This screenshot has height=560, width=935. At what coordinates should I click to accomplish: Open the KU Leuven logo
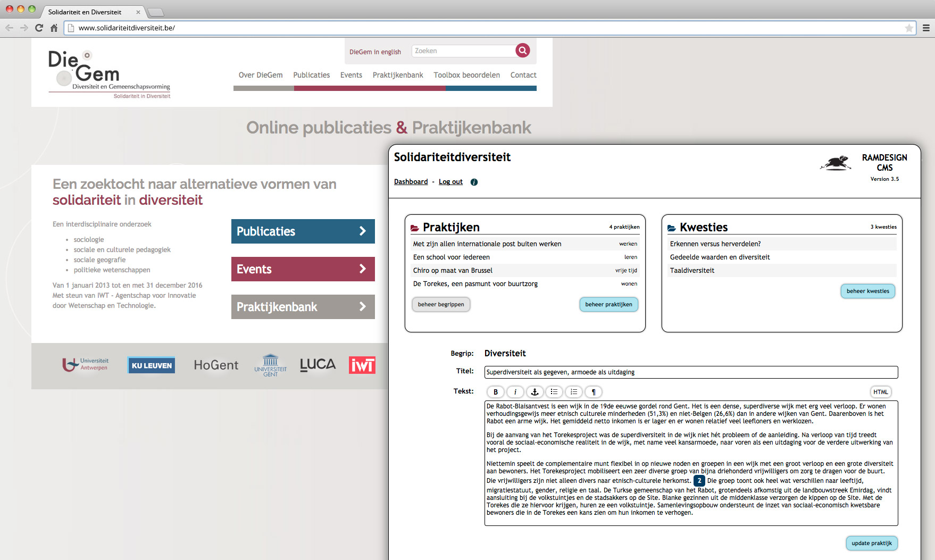(x=152, y=365)
